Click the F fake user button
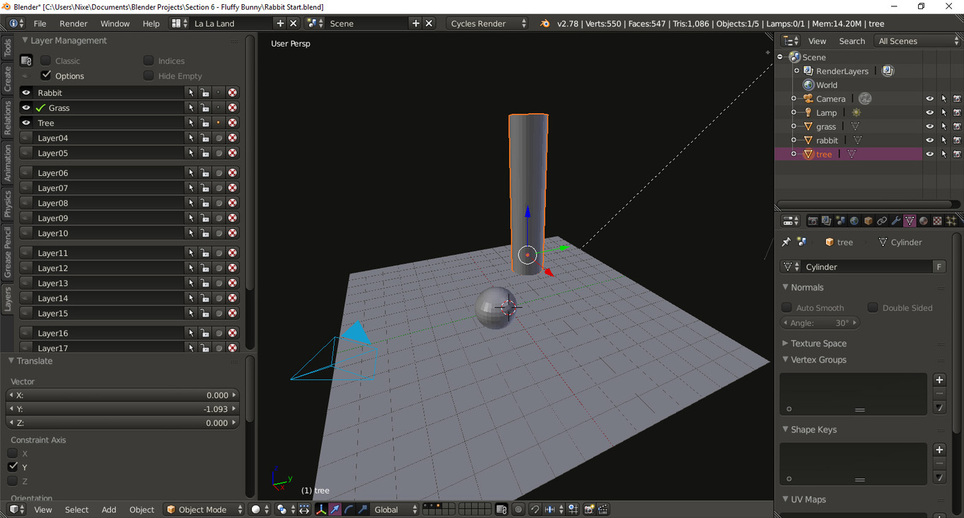The height and width of the screenshot is (518, 964). [x=939, y=267]
